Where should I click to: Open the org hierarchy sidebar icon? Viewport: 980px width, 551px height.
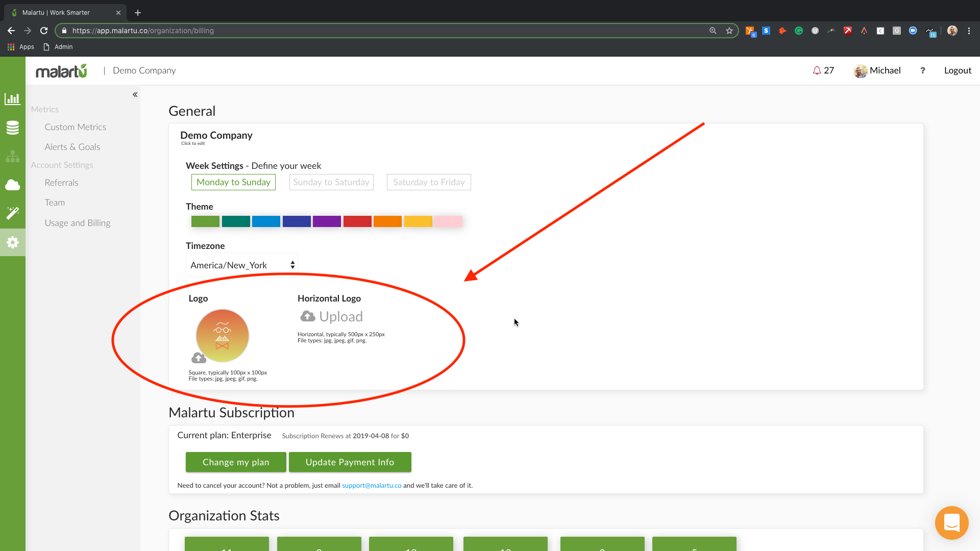point(12,156)
